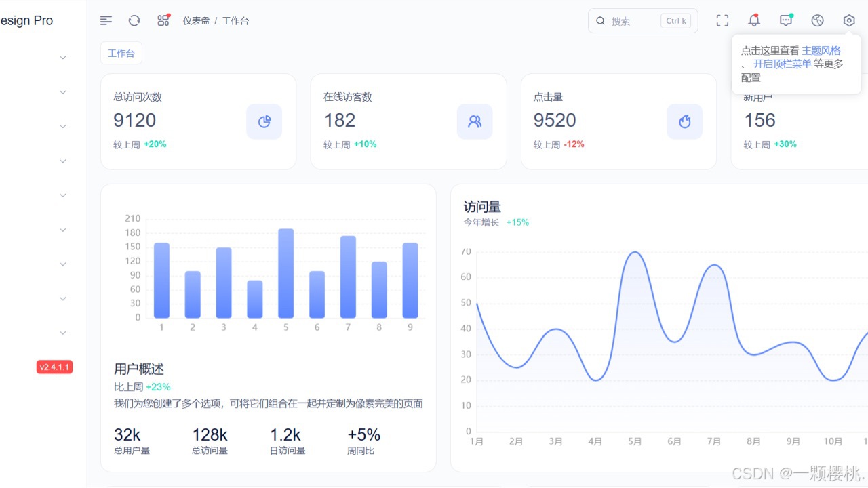Click the 10月 x-axis label
The image size is (868, 488).
[833, 442]
